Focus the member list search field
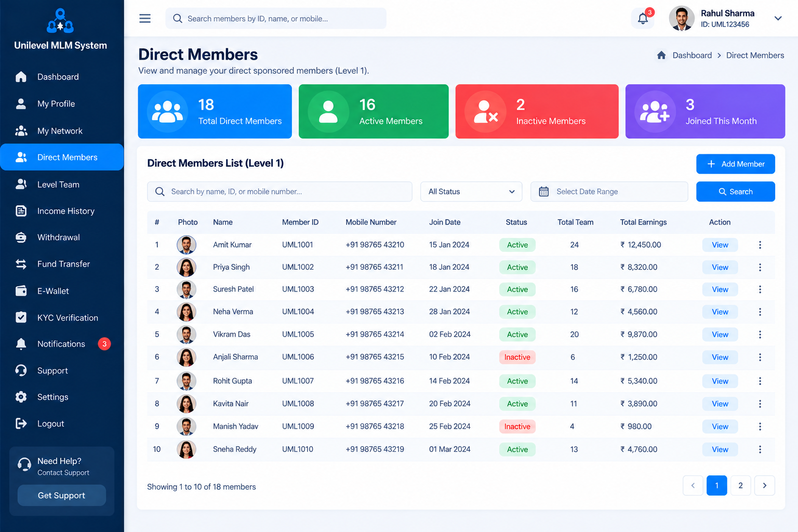 [x=280, y=192]
